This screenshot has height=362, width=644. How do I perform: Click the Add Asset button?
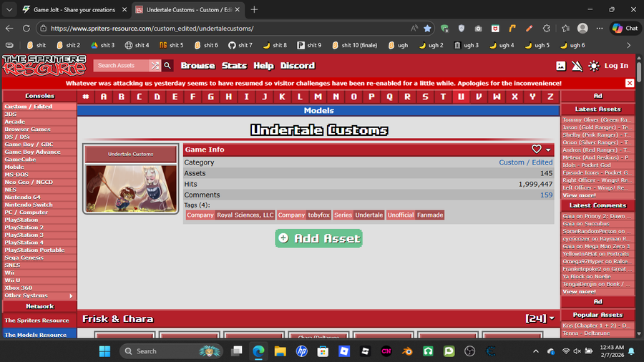318,238
